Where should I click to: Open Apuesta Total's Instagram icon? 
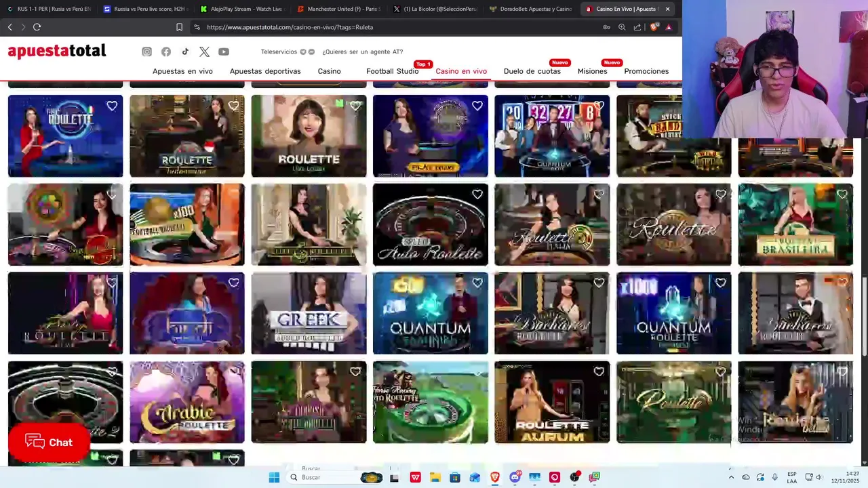(146, 52)
